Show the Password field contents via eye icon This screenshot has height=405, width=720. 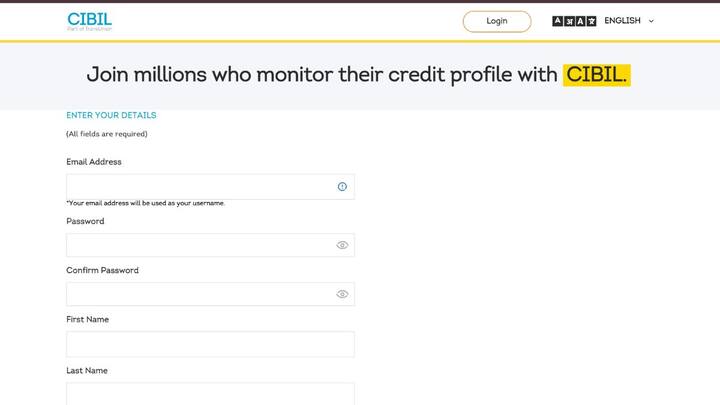coord(342,245)
